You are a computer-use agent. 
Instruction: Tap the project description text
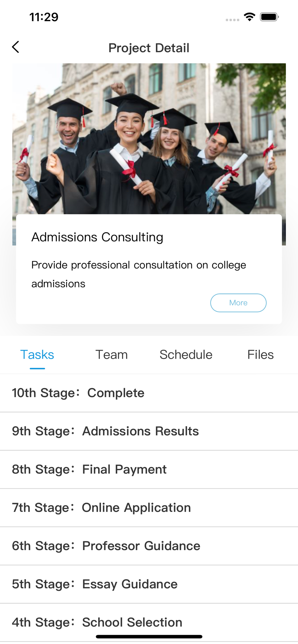tap(139, 274)
